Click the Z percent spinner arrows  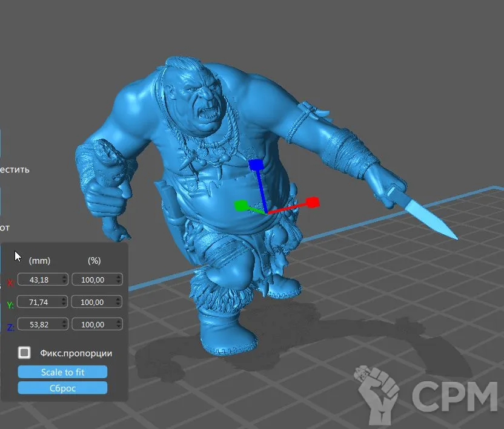[118, 325]
